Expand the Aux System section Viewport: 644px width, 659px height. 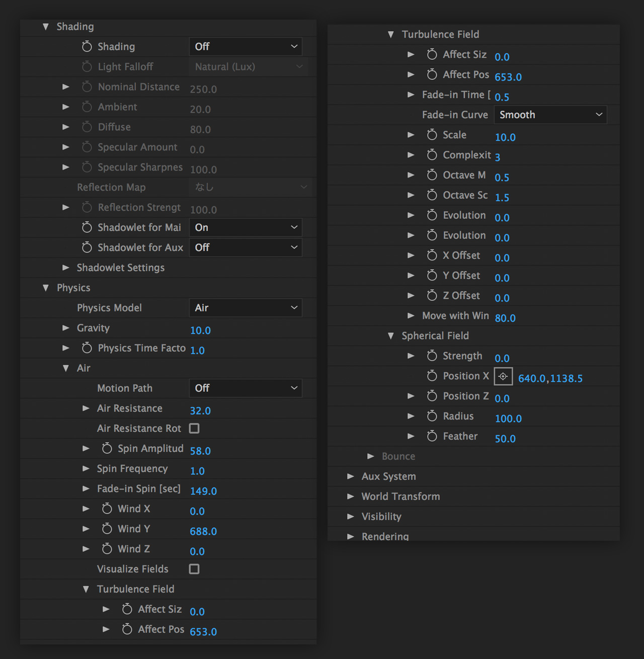(351, 476)
